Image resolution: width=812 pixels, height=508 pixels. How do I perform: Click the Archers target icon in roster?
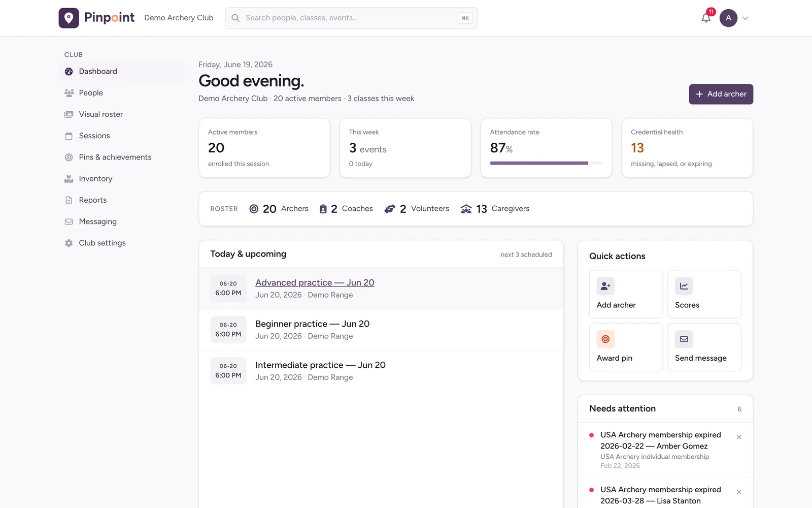click(x=254, y=209)
